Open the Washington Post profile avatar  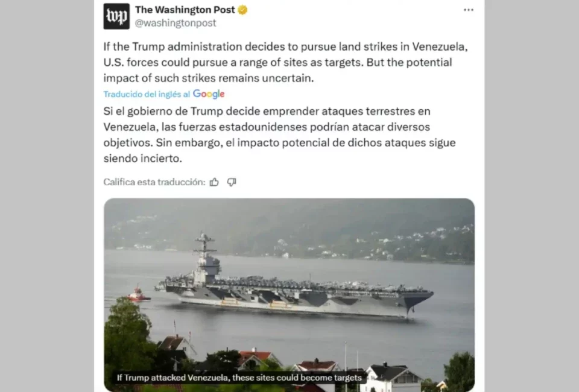pos(116,16)
